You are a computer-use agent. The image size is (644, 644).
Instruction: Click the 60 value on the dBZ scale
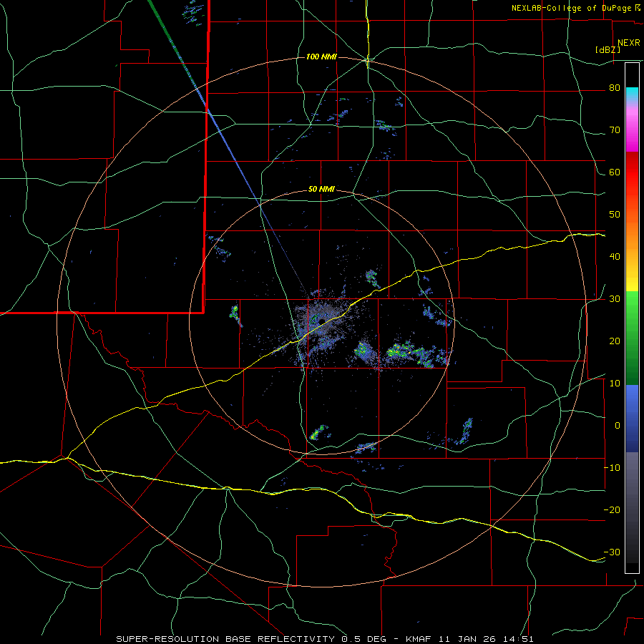pos(615,172)
